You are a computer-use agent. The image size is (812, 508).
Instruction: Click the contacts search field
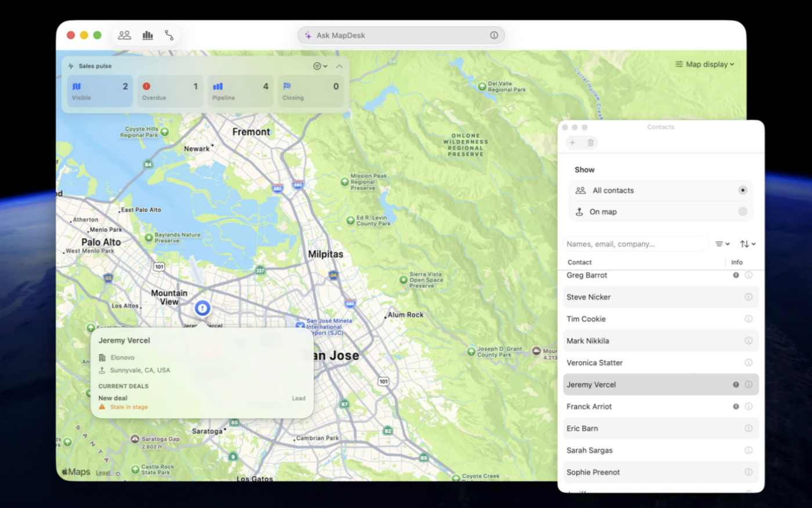coord(636,244)
